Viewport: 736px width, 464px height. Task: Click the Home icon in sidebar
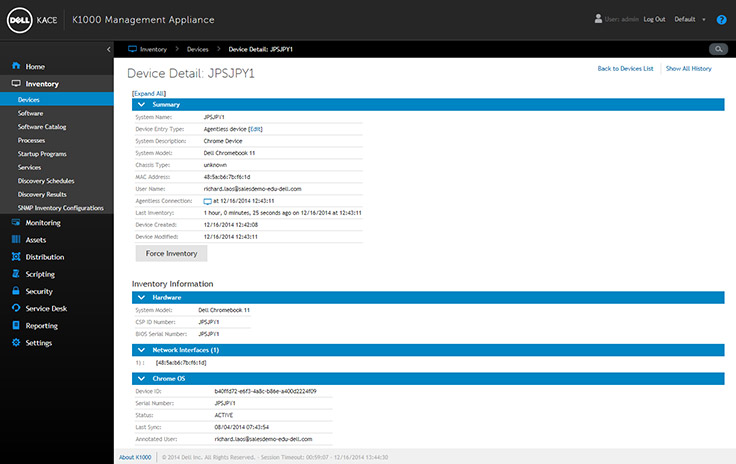coord(16,66)
